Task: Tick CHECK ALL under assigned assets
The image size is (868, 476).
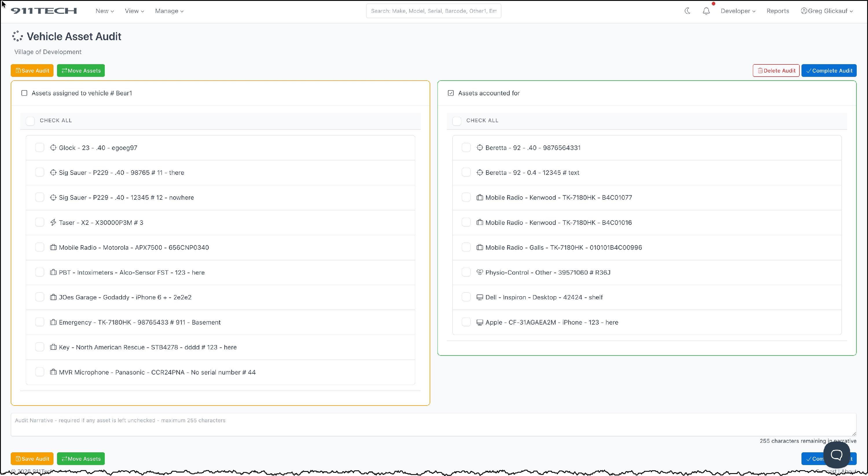Action: [30, 121]
